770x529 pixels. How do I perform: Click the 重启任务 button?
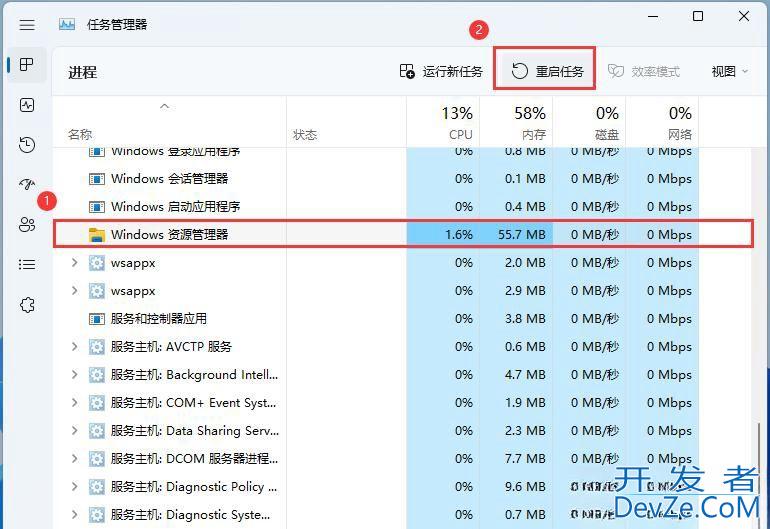pos(545,68)
